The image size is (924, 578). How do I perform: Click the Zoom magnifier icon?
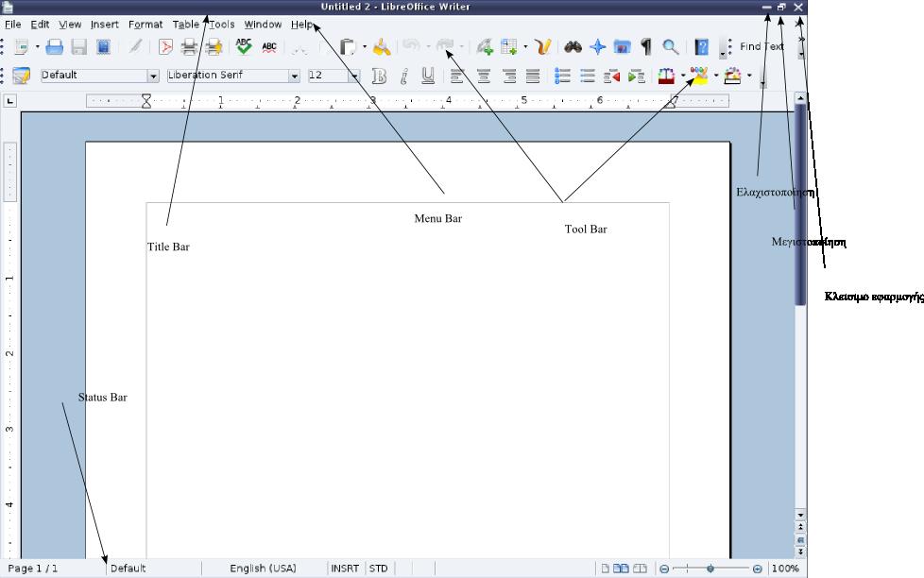[671, 46]
